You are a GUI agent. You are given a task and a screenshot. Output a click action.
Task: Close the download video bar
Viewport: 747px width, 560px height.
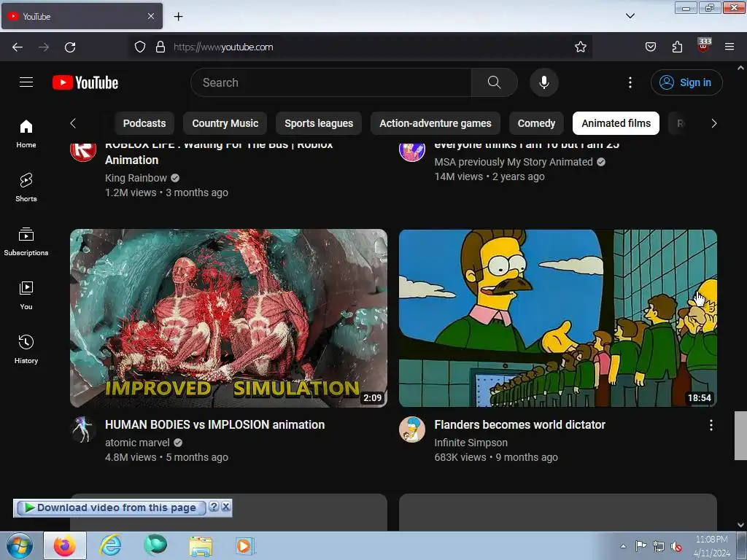pos(226,507)
